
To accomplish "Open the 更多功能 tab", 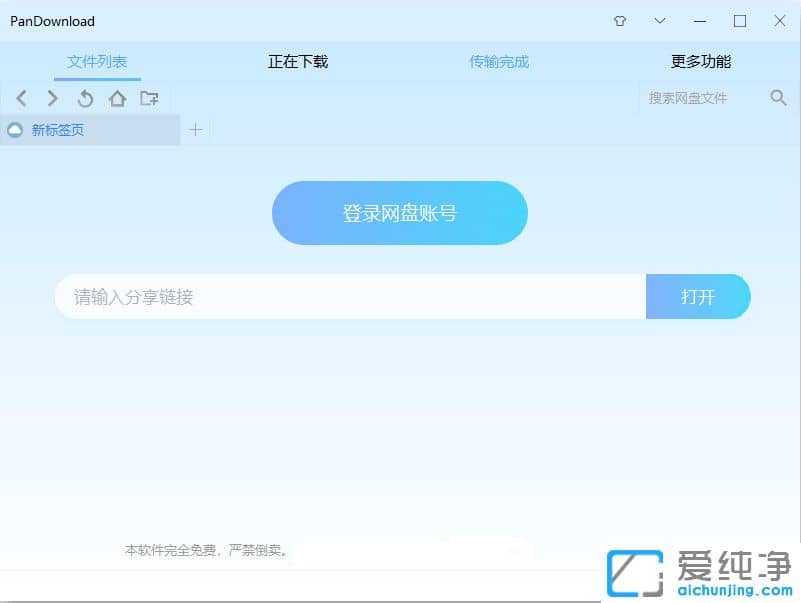I will [x=699, y=61].
